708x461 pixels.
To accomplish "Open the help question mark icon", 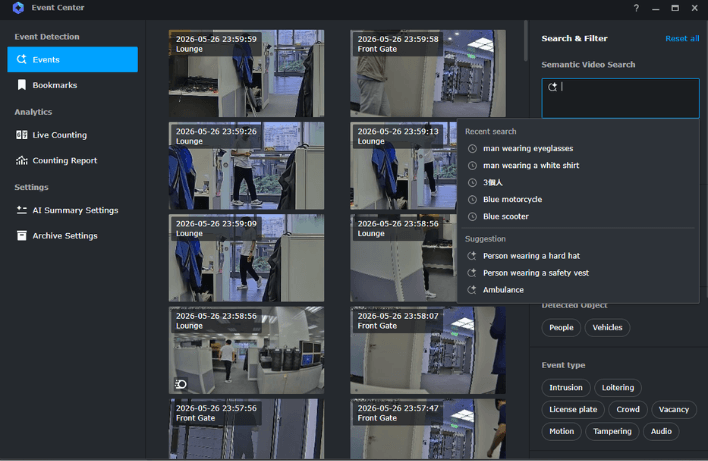I will coord(636,8).
